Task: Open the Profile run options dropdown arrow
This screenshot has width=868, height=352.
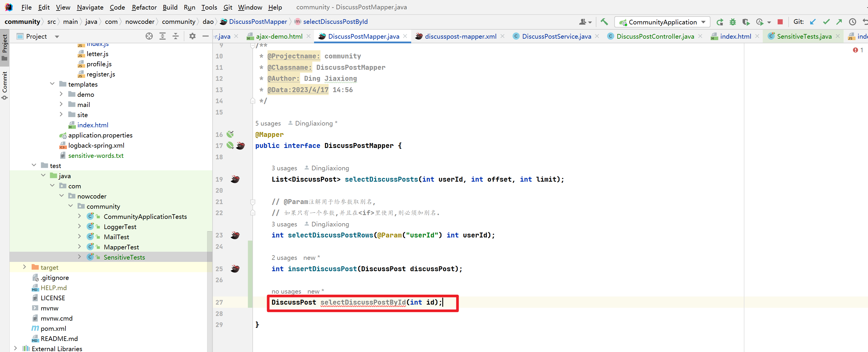Action: click(769, 22)
